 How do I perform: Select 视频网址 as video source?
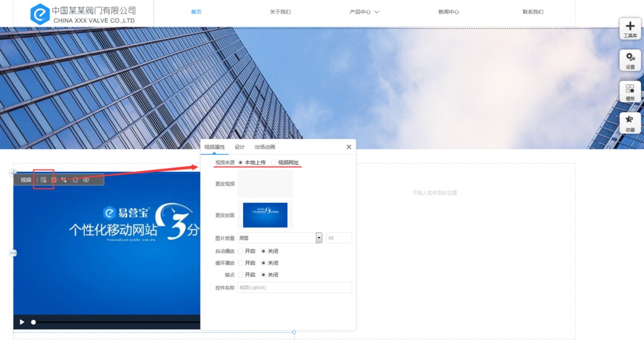(274, 163)
